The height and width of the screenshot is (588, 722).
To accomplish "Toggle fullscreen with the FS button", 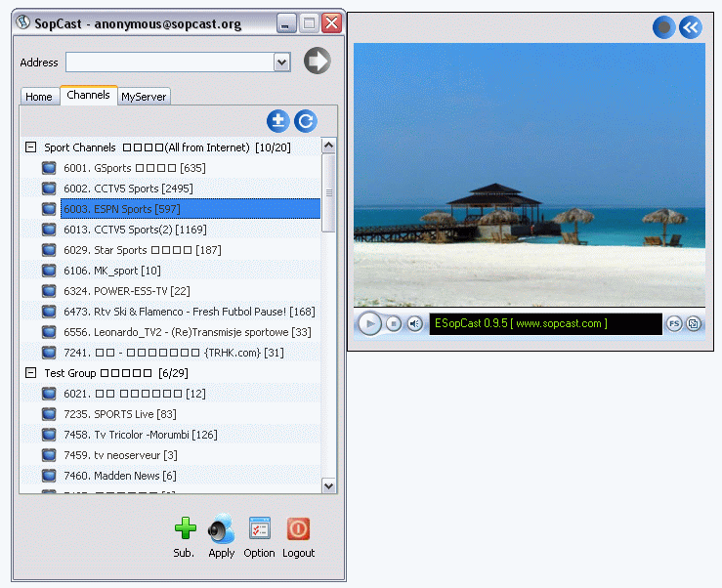I will click(674, 323).
